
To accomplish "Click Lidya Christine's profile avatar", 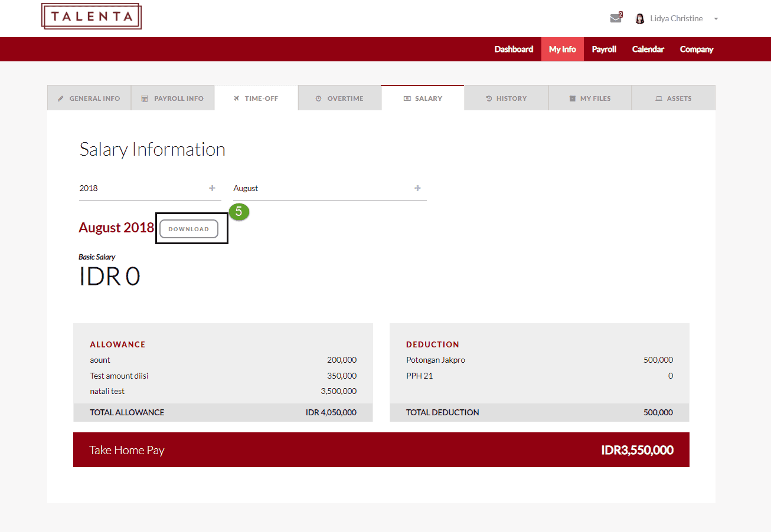I will click(x=639, y=19).
